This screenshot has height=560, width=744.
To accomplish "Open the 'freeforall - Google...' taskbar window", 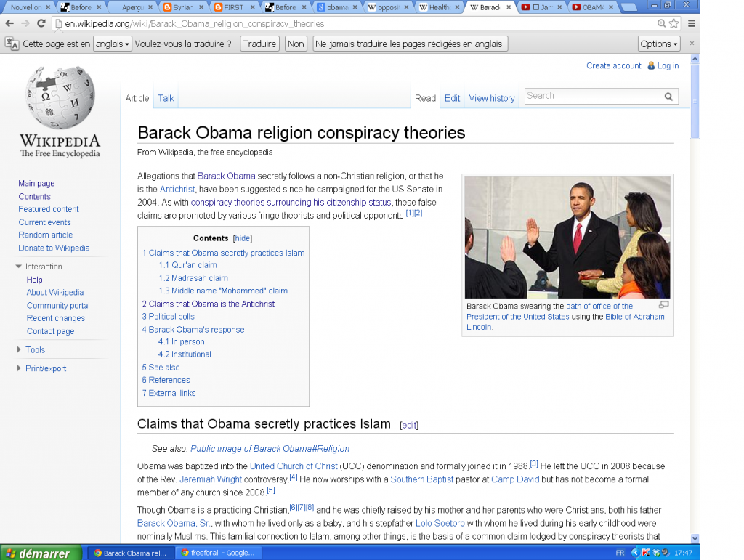I will click(x=218, y=553).
